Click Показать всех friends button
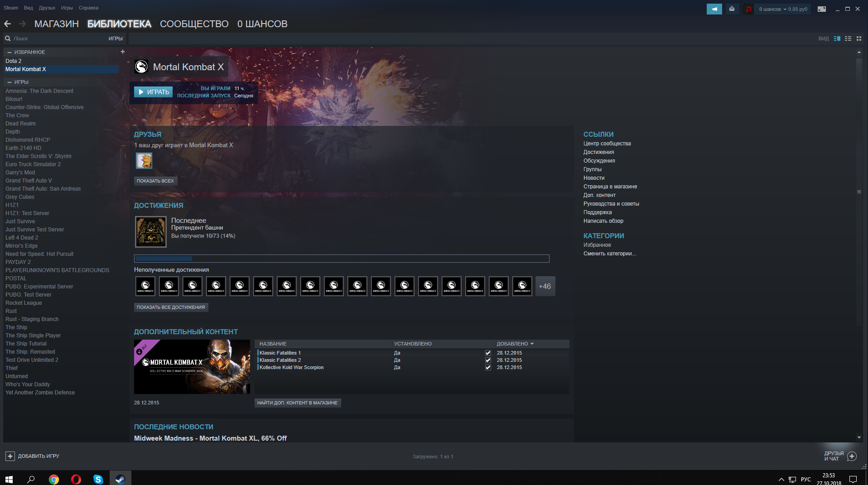Image resolution: width=868 pixels, height=485 pixels. pyautogui.click(x=155, y=181)
